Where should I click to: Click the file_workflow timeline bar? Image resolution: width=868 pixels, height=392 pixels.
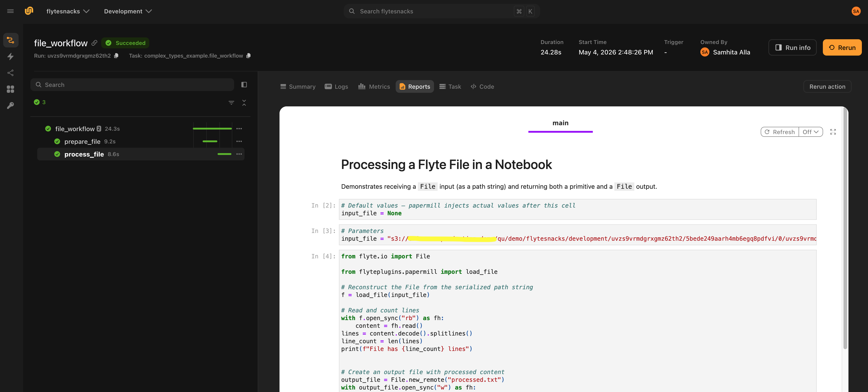click(212, 128)
